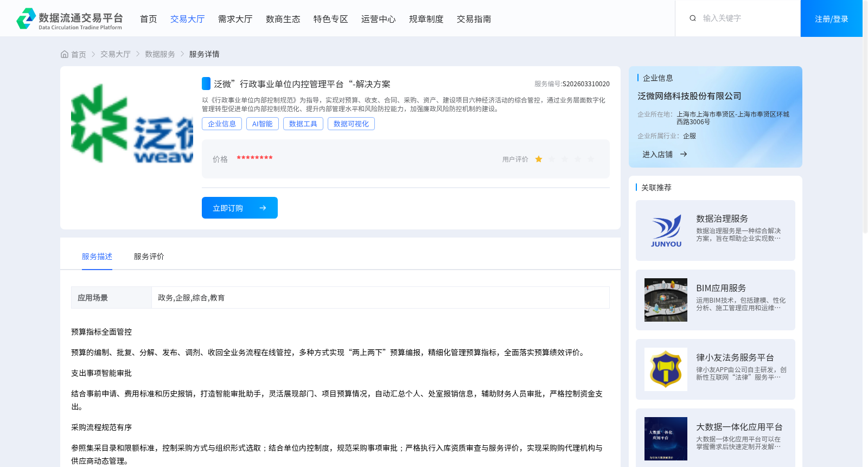This screenshot has width=868, height=467.
Task: Click the fourth rating star
Action: (x=578, y=159)
